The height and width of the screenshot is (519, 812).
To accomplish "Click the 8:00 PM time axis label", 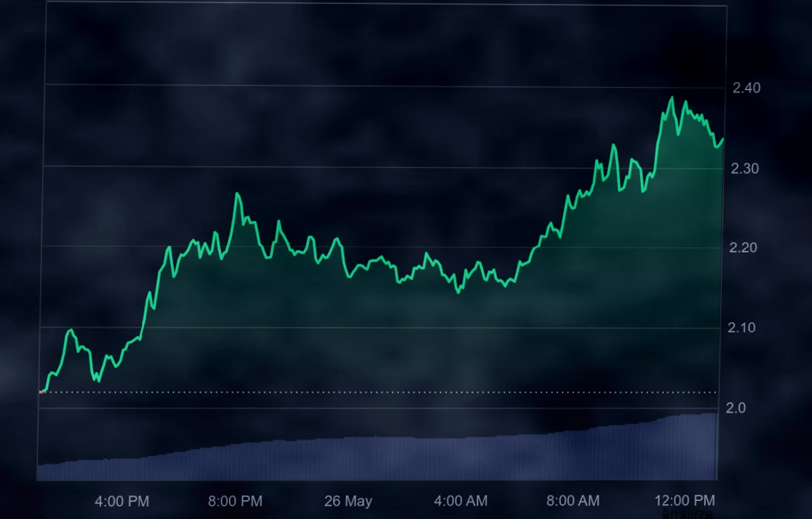I will [x=235, y=501].
